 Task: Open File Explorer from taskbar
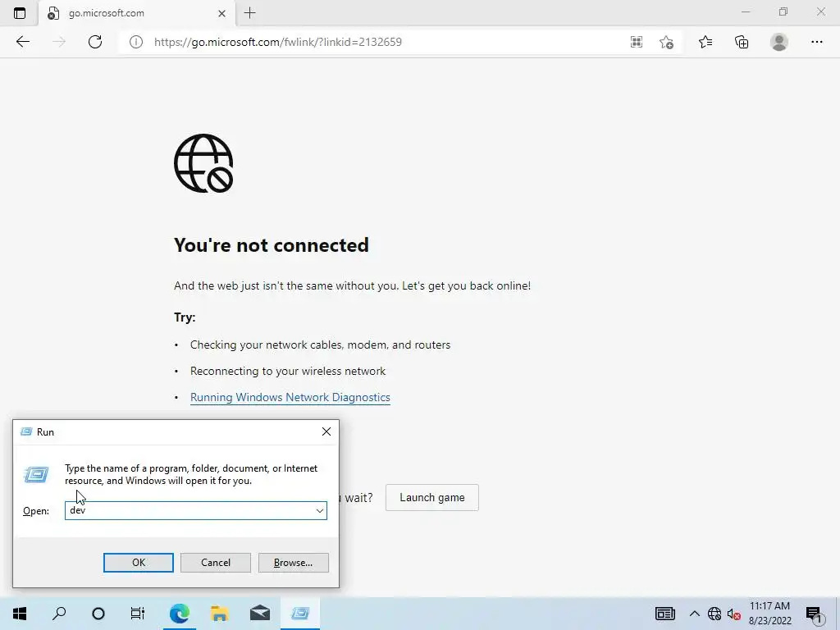coord(220,614)
